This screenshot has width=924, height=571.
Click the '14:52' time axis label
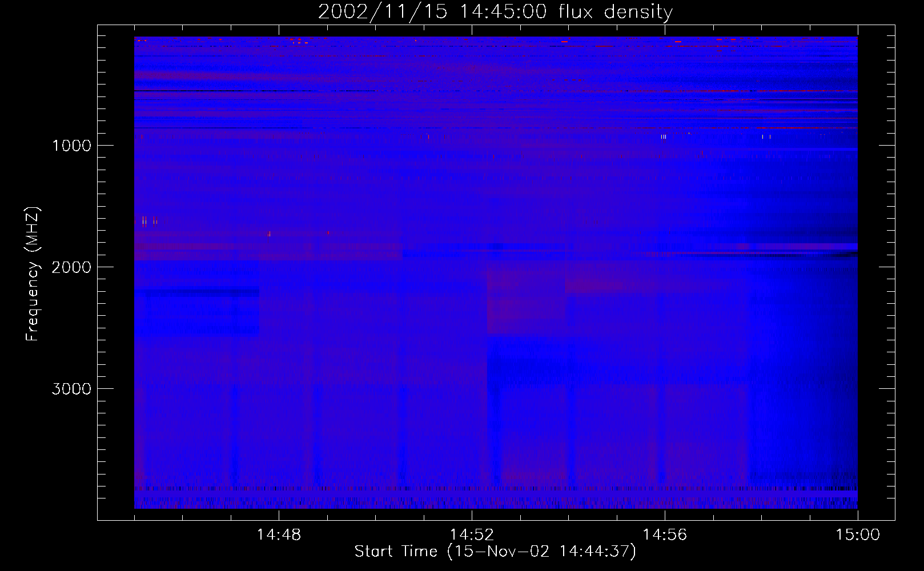[472, 535]
